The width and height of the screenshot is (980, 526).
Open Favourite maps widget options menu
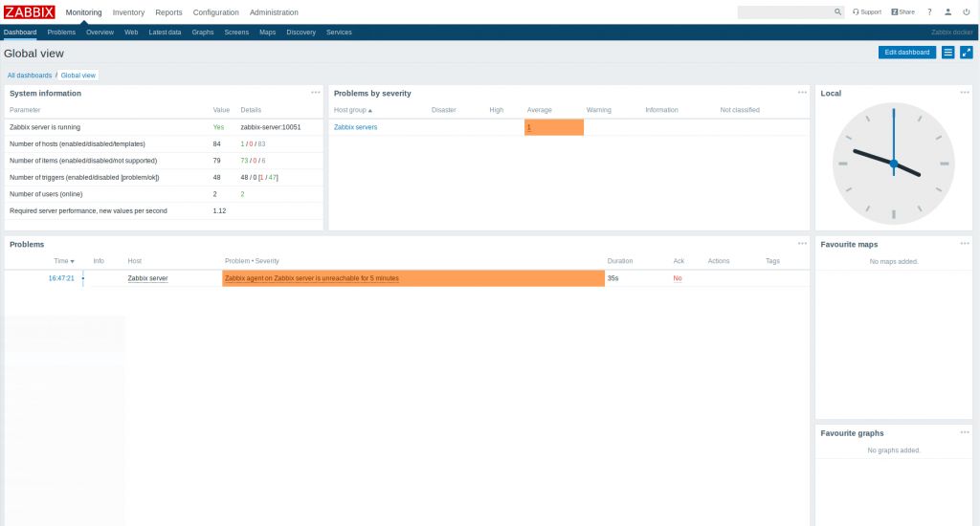[x=965, y=244]
